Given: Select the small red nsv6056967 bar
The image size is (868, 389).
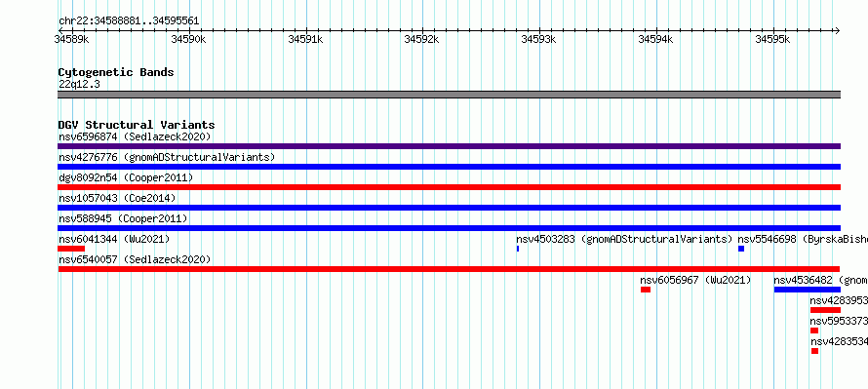Looking at the screenshot, I should tap(646, 290).
